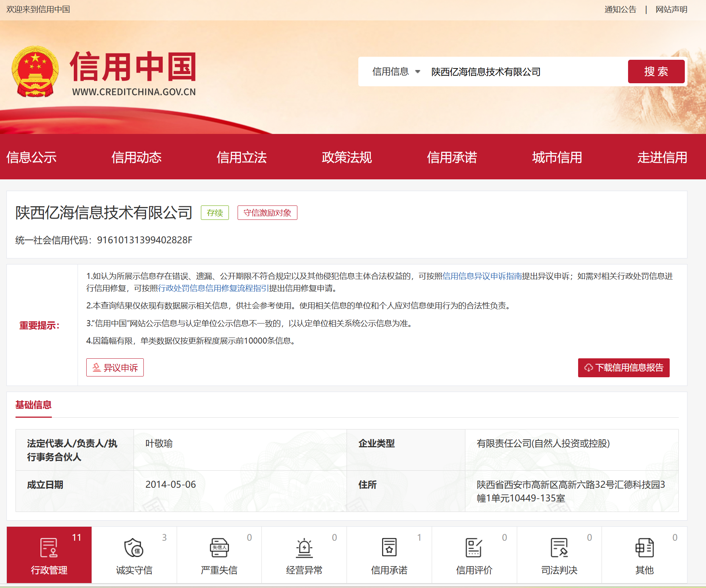This screenshot has height=588, width=706.
Task: Select the 基础信息 tab
Action: coord(33,405)
